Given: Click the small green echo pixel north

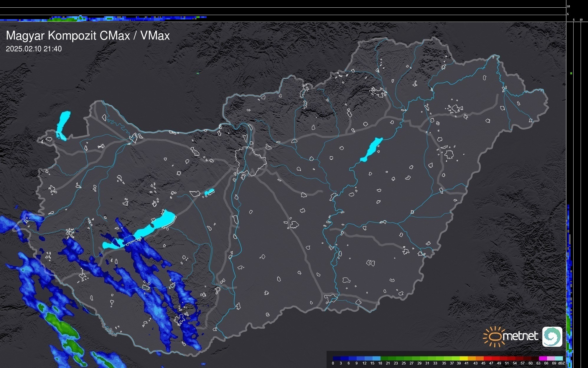Looking at the screenshot, I should (198, 73).
